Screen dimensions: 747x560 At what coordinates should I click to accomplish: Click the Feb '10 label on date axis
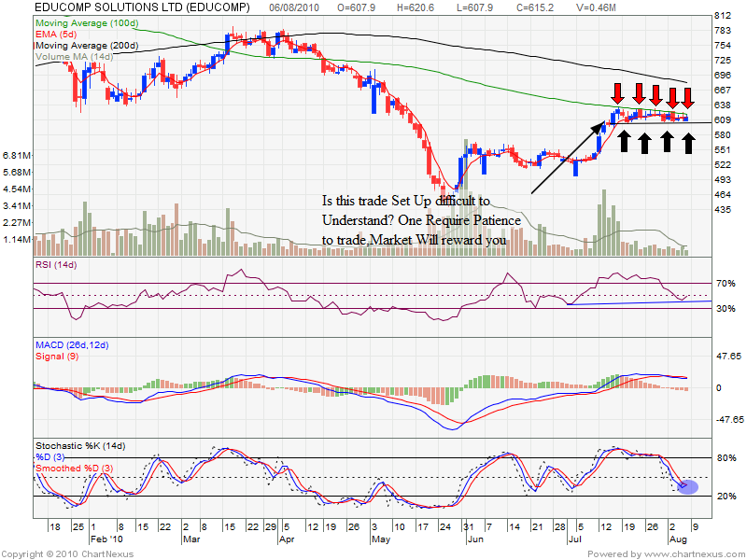pyautogui.click(x=105, y=539)
